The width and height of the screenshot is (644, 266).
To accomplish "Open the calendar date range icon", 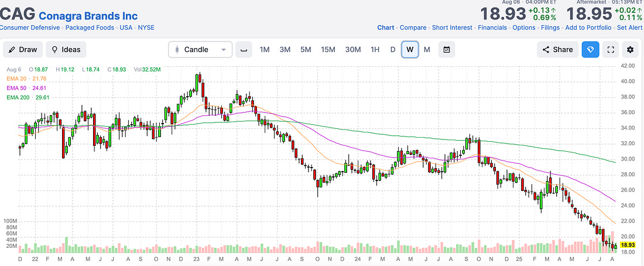I will (x=447, y=50).
